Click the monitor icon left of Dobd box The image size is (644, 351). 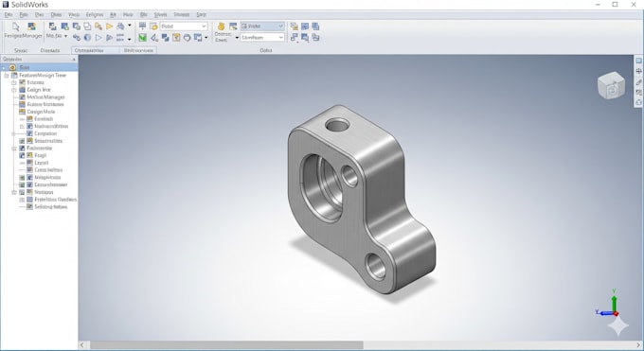point(142,26)
